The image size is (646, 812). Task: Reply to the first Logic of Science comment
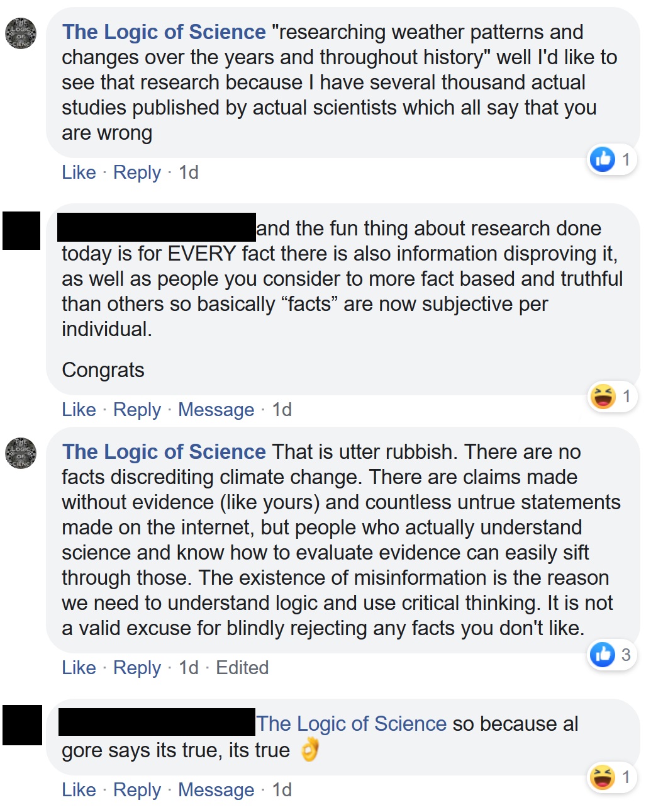point(136,172)
